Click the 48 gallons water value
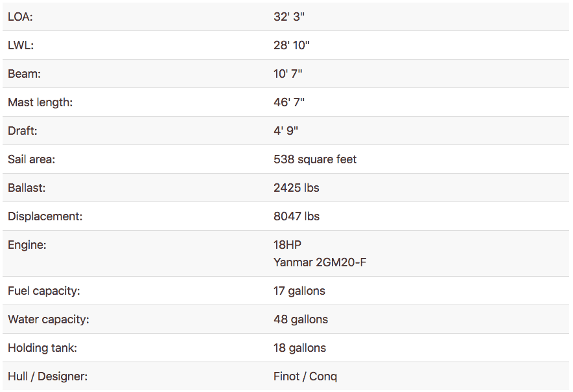The image size is (573, 392). click(x=301, y=319)
